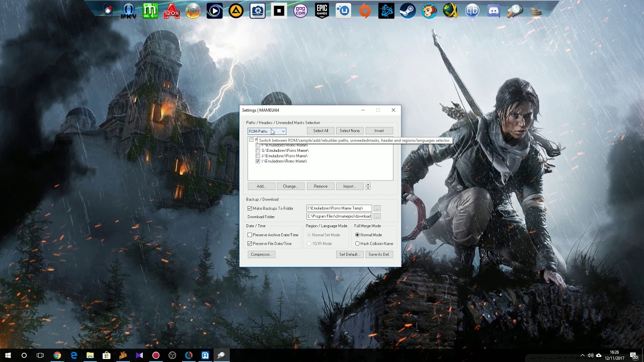Show hidden system tray icons
Image resolution: width=644 pixels, height=362 pixels.
pos(583,355)
